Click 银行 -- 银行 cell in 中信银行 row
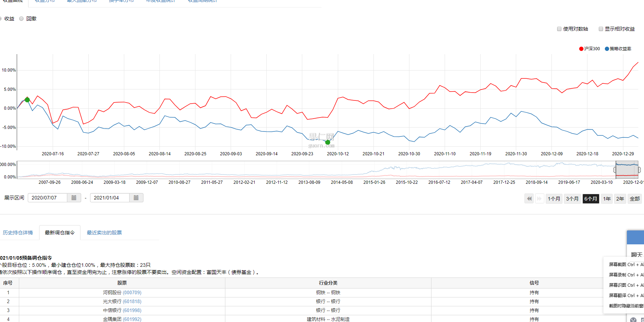The height and width of the screenshot is (322, 644). point(328,310)
